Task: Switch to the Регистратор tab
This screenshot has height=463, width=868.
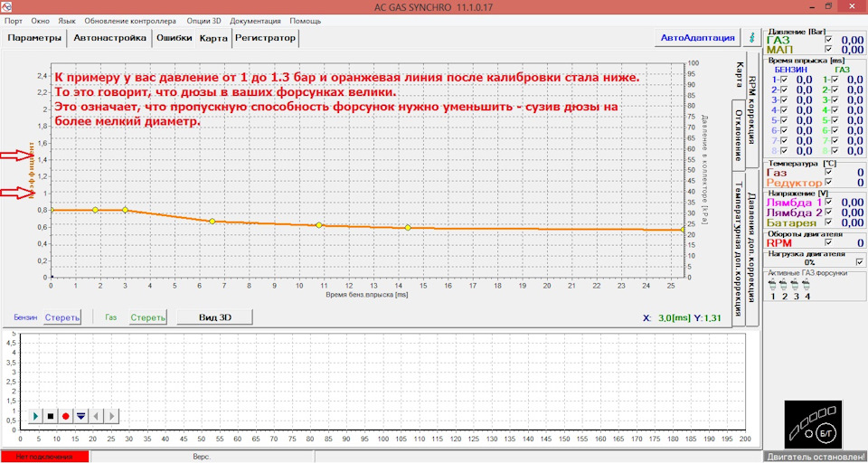Action: (x=266, y=38)
